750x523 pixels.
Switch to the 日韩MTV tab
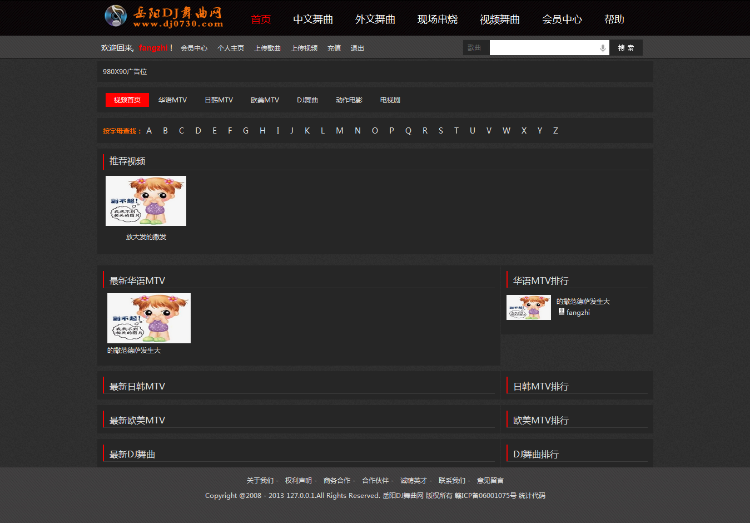point(219,100)
